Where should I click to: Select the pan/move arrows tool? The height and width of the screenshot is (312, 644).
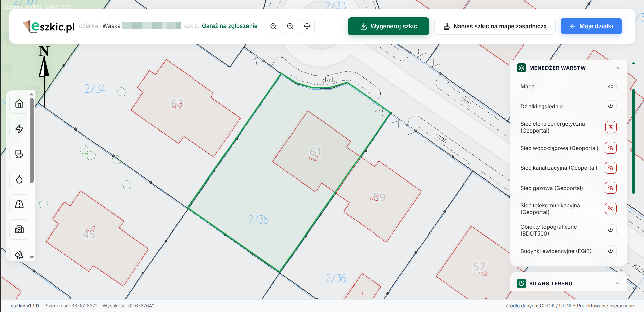click(x=307, y=26)
